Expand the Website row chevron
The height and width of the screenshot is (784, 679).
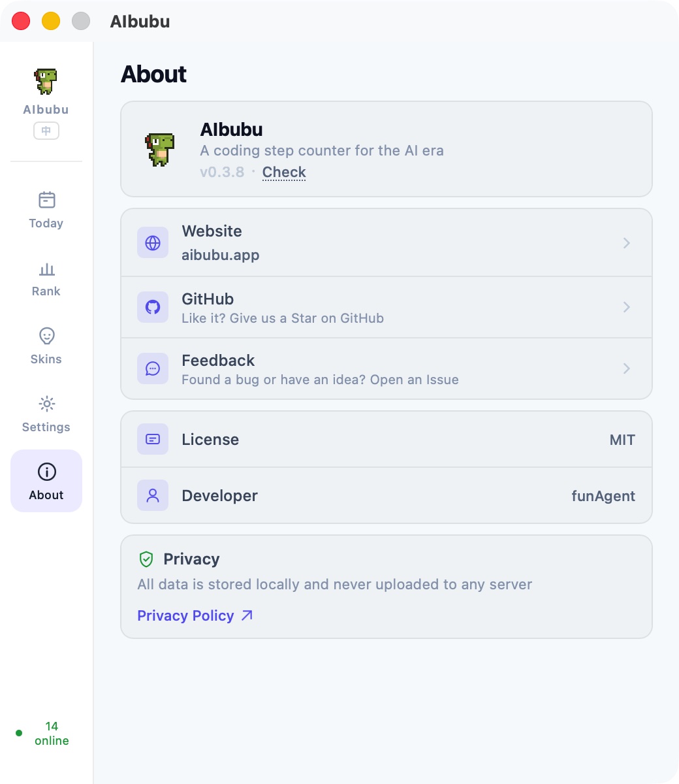point(626,242)
